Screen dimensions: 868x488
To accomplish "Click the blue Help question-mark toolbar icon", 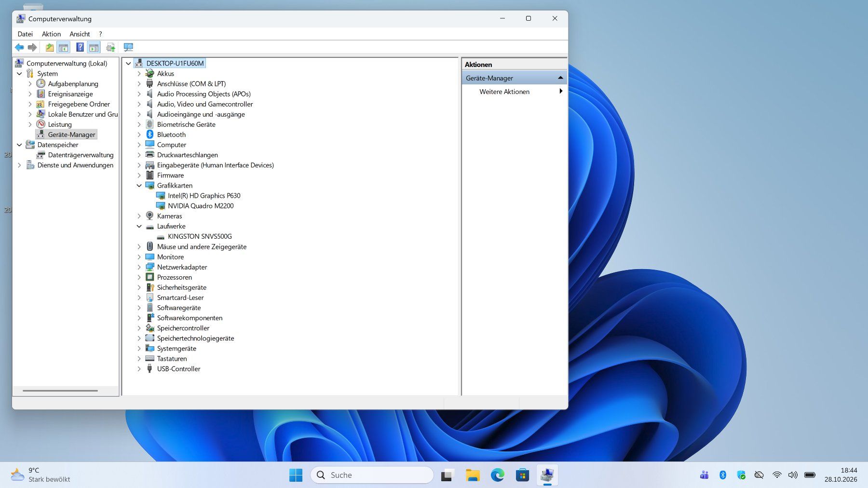I will point(80,47).
